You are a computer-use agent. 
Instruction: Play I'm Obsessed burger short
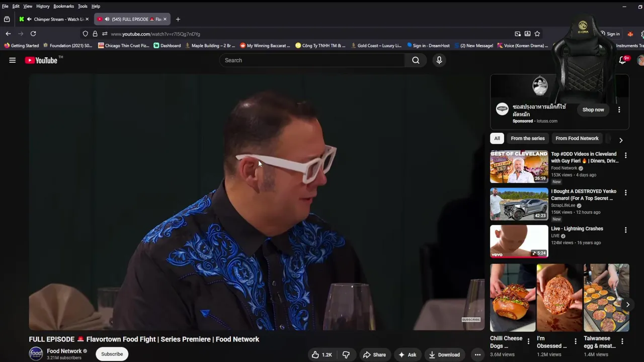559,298
